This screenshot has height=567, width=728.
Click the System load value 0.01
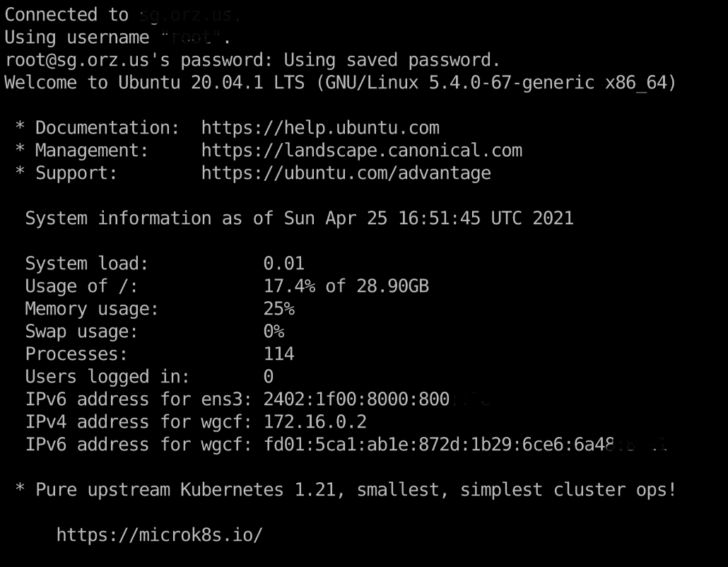[x=283, y=264]
